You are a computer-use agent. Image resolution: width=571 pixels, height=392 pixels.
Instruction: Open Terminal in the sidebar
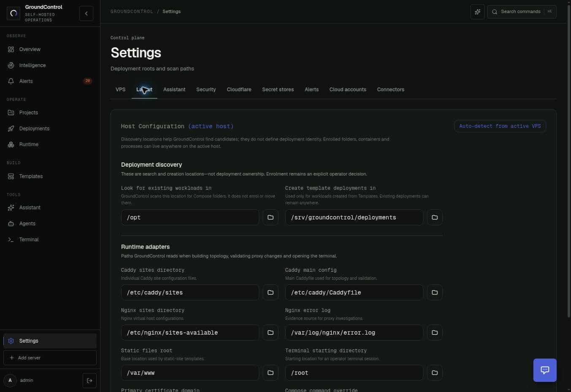[x=50, y=240]
